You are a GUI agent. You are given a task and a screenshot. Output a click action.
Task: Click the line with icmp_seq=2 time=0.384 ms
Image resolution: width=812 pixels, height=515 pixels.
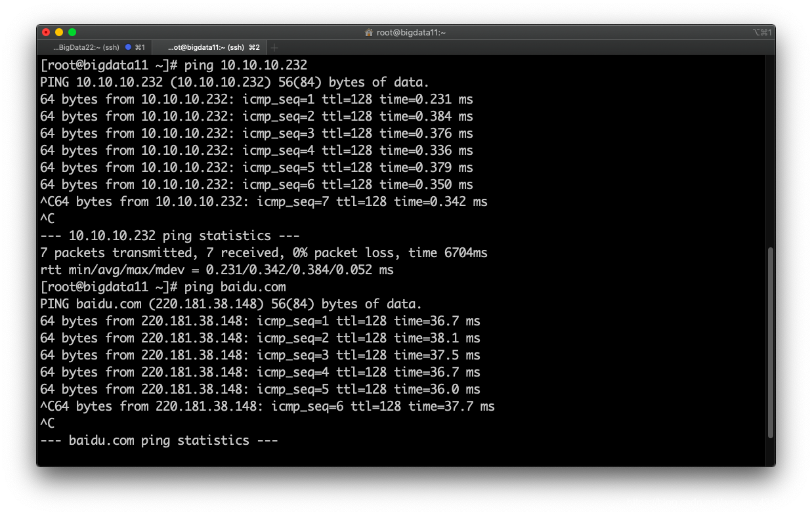257,117
